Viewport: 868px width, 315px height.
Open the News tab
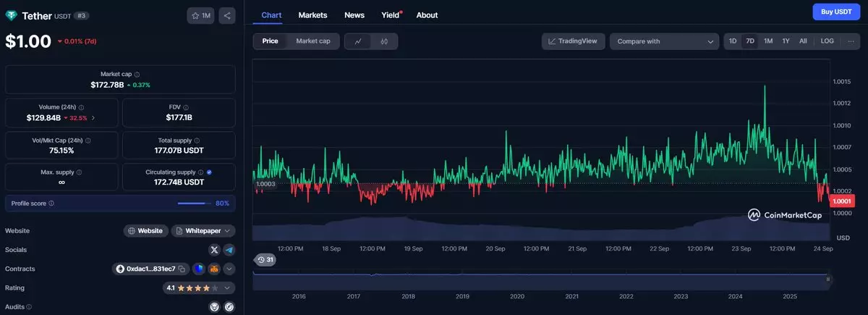tap(354, 14)
